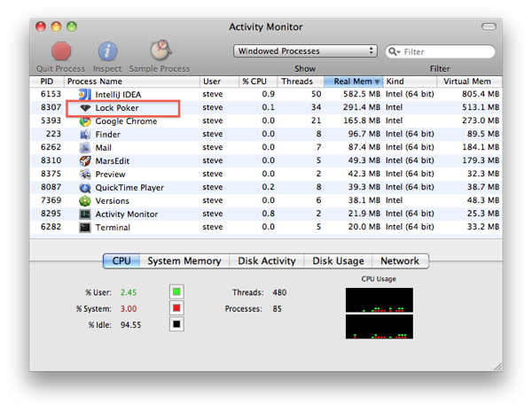Click the black % Idle color swatch
Screen dimensions: 532x412
(x=176, y=324)
